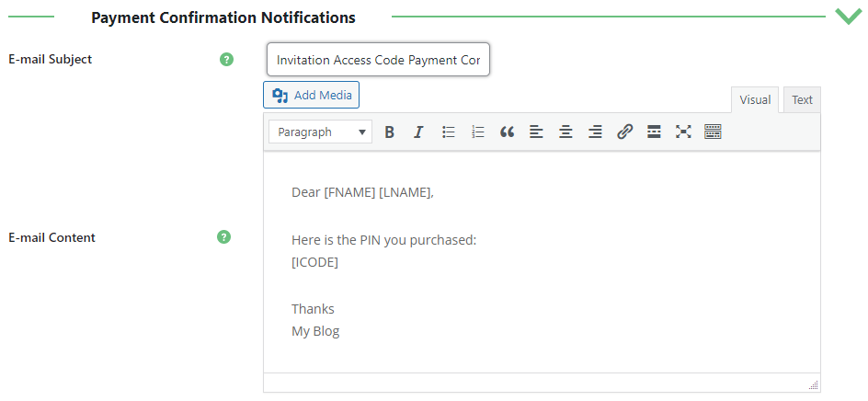
Task: Focus the E-mail Subject input field
Action: pos(378,59)
